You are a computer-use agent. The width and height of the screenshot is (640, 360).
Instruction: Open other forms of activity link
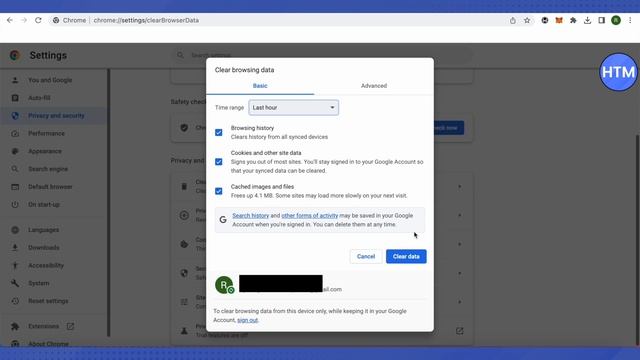(x=310, y=216)
